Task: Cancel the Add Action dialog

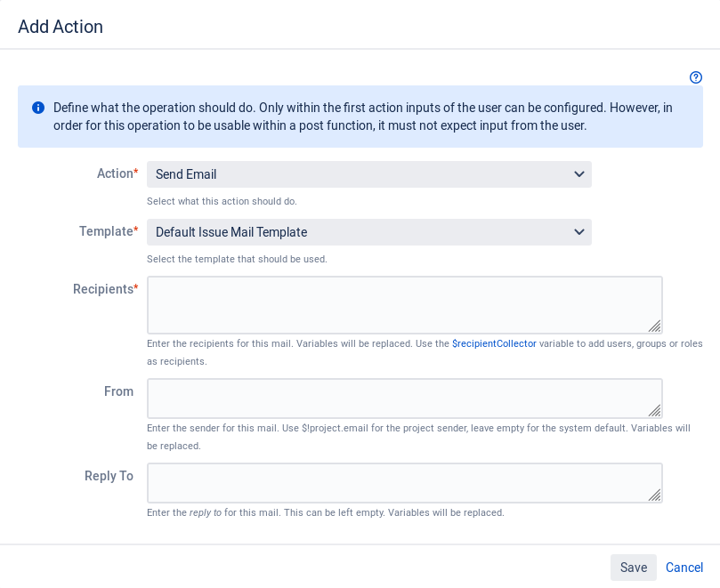Action: pos(684,568)
